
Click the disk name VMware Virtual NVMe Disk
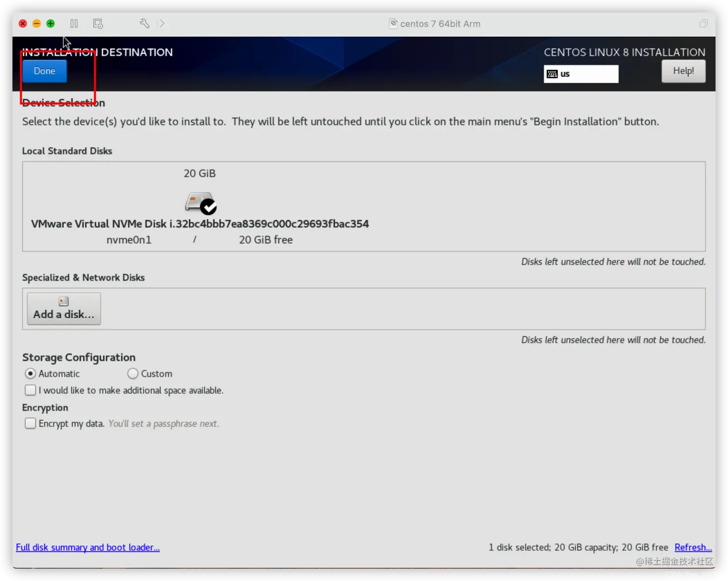click(x=200, y=224)
